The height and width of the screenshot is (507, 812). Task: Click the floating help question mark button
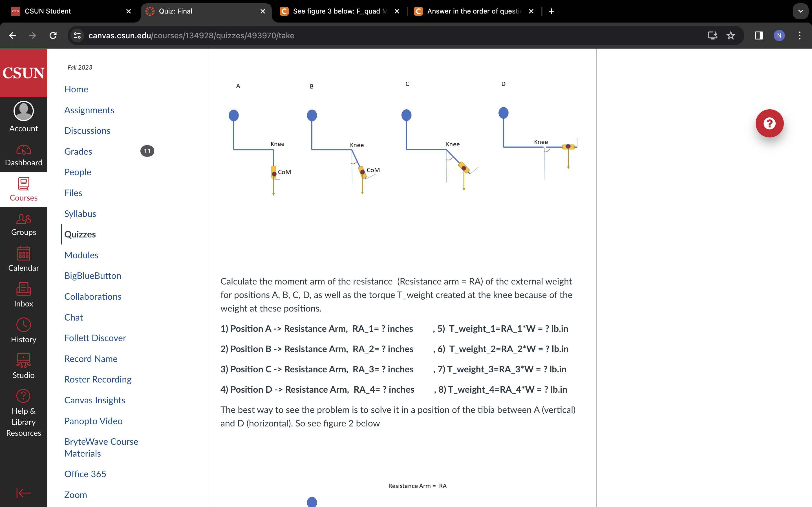pos(770,123)
